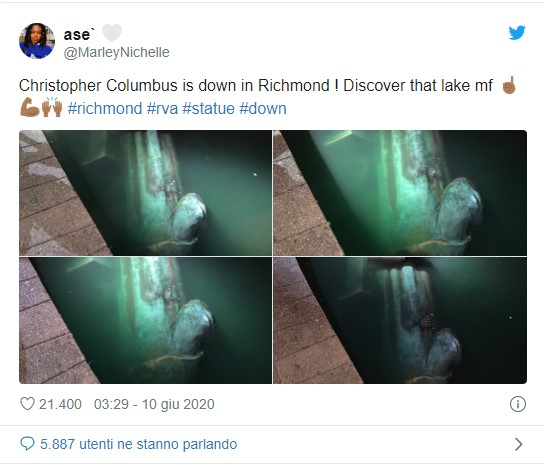Click the raised hands emoji

coord(52,107)
